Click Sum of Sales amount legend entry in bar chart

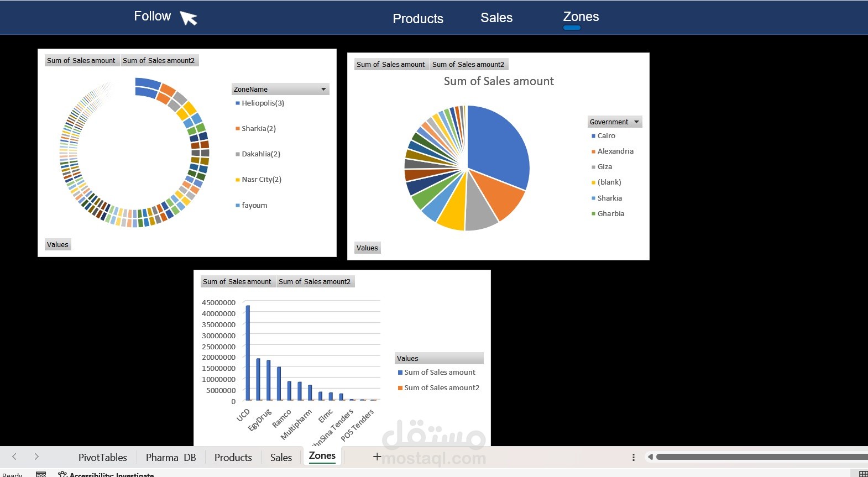(436, 372)
